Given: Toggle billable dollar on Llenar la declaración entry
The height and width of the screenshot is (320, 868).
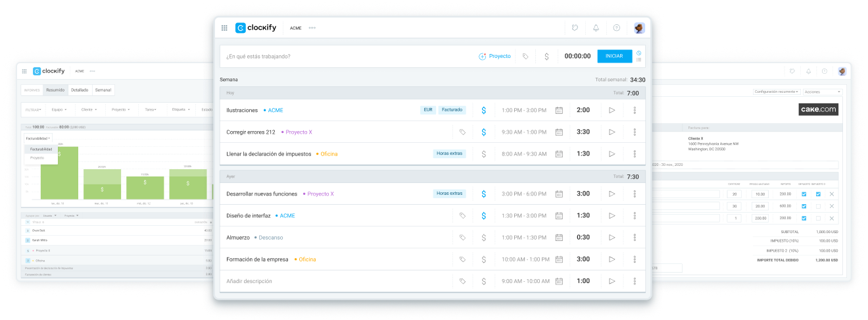Looking at the screenshot, I should click(483, 153).
